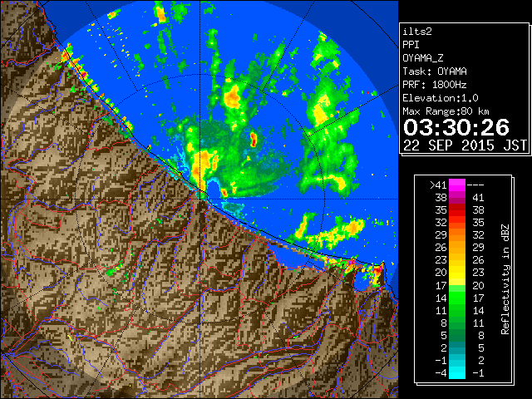Click the "PRF: 1800Hz" line

click(435, 85)
